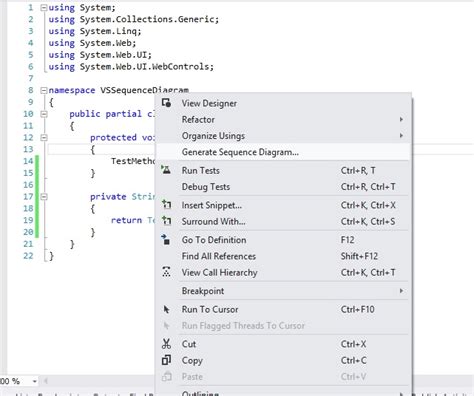Open the editor zoom percentage dropdown
474x396 pixels.
pyautogui.click(x=34, y=381)
